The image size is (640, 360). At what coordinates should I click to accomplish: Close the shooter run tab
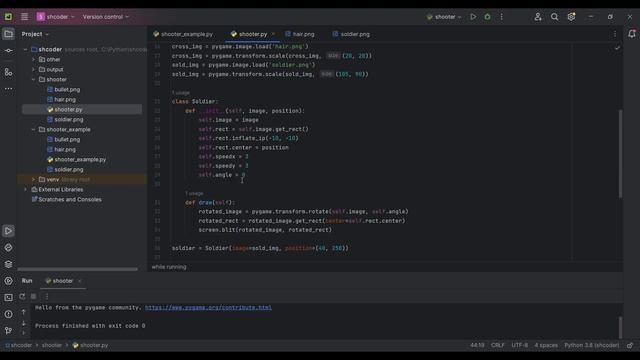tap(80, 281)
